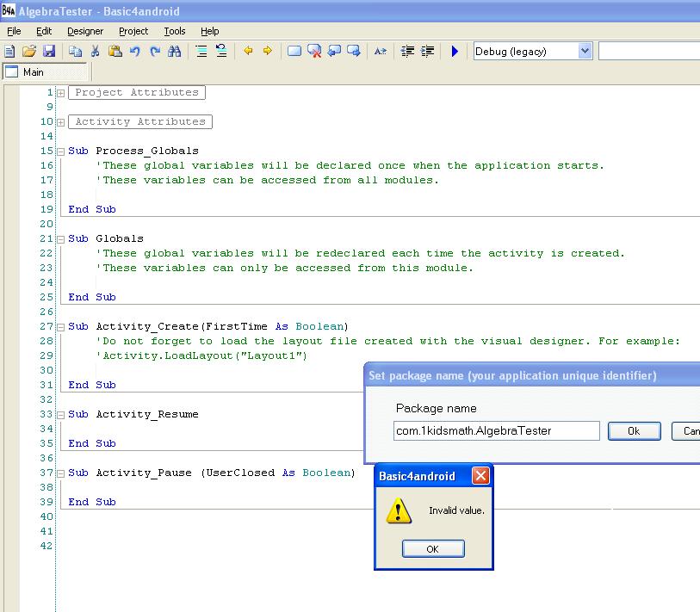The height and width of the screenshot is (612, 700).
Task: Open Find with the binoculars icon
Action: point(175,52)
